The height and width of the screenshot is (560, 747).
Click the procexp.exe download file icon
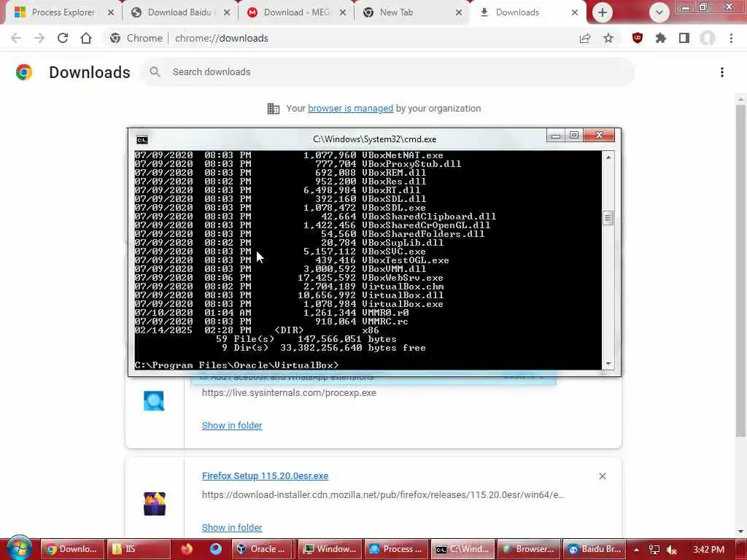click(154, 401)
